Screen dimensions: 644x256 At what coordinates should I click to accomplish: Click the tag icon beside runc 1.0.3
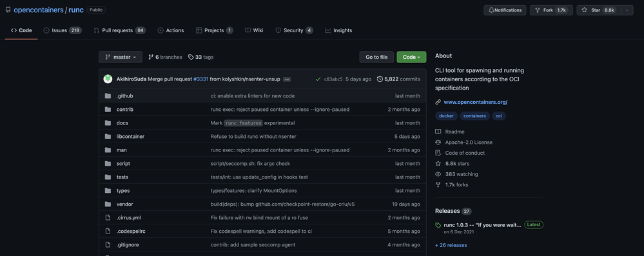[438, 226]
